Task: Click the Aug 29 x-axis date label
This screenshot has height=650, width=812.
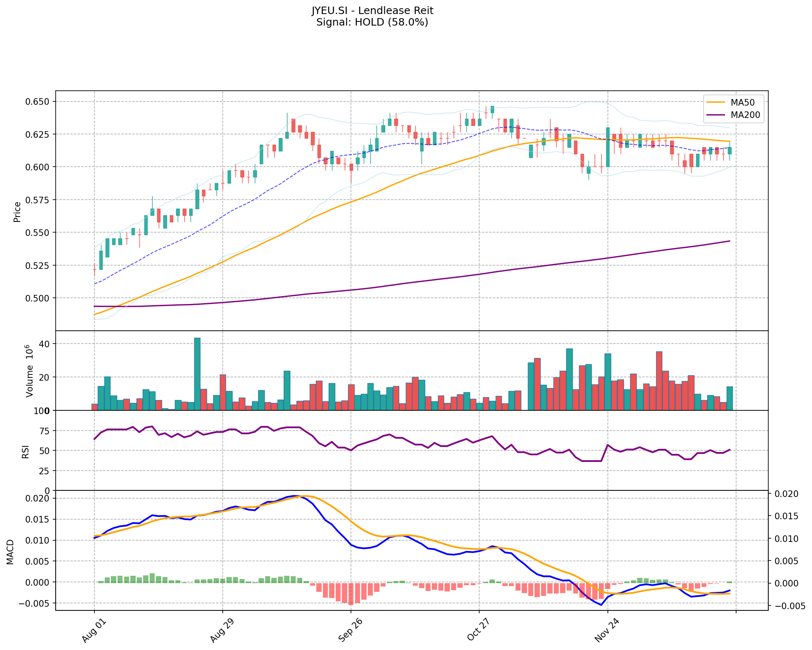Action: point(222,631)
